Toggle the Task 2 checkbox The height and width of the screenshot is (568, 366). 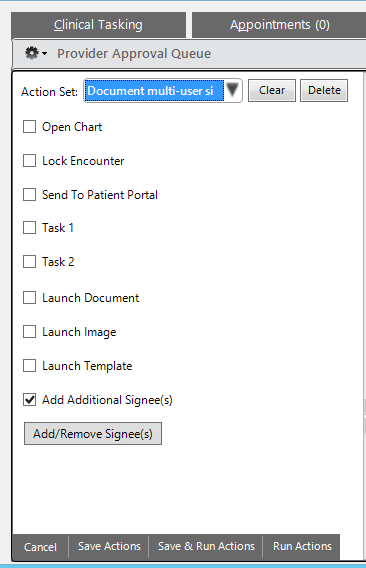[x=29, y=262]
